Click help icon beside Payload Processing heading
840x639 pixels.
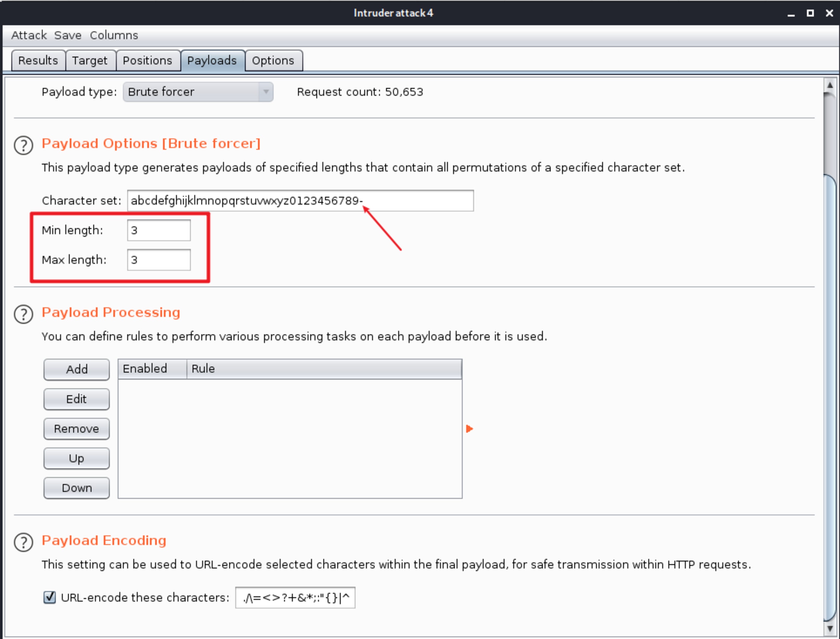click(x=24, y=314)
